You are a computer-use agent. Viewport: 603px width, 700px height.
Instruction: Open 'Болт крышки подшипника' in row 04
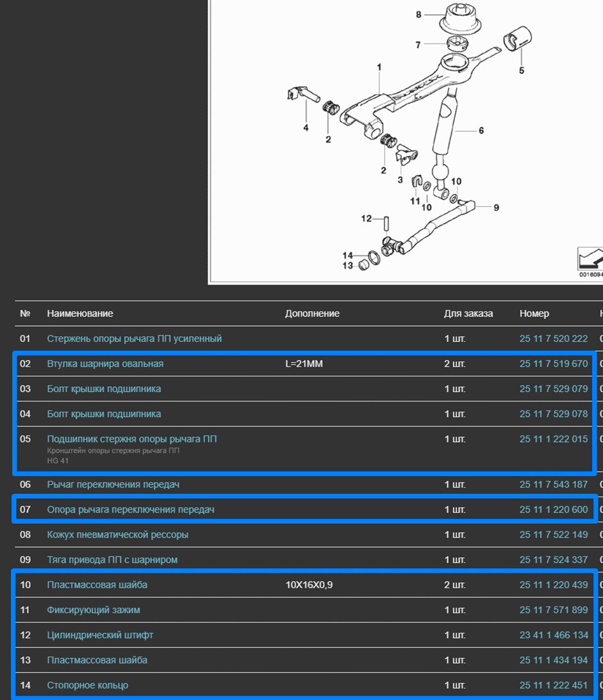pyautogui.click(x=104, y=413)
